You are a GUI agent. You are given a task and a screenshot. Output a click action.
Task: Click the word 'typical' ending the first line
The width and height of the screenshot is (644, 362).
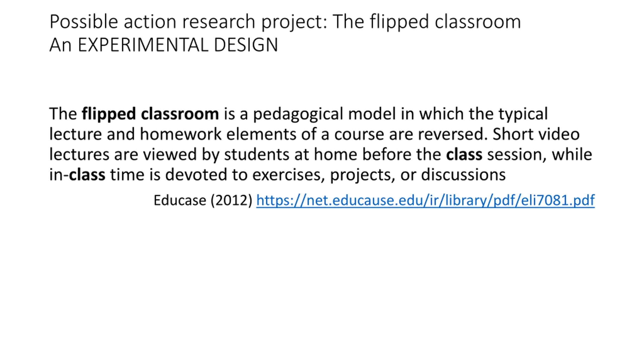coord(523,114)
